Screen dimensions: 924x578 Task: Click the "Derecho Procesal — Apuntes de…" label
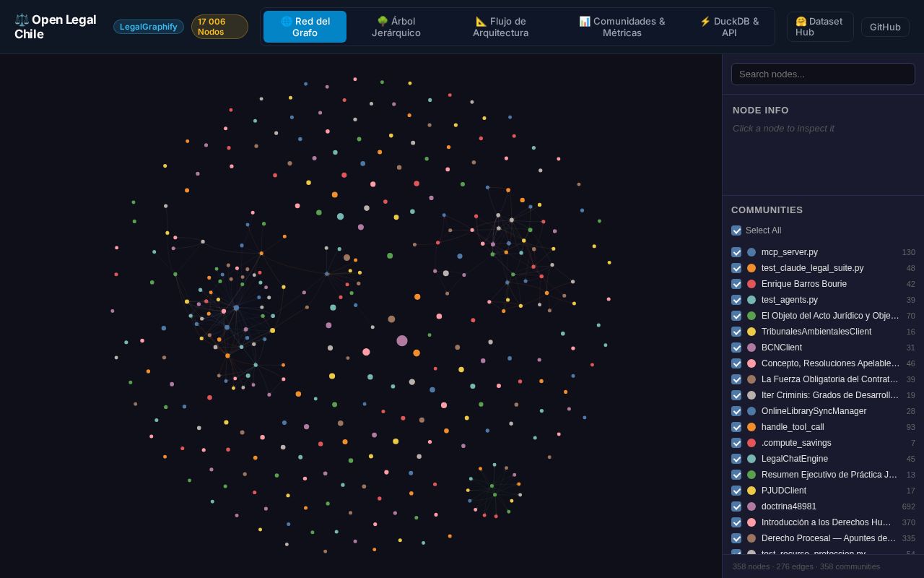(x=829, y=538)
